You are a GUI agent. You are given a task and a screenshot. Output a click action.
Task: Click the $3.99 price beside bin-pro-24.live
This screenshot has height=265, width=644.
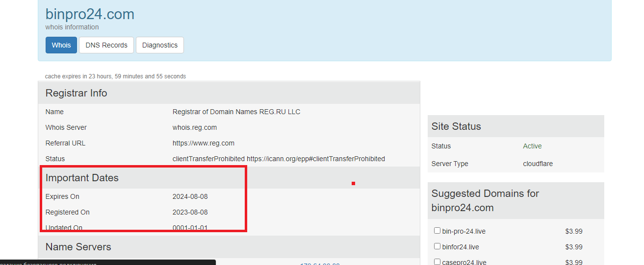[574, 231]
